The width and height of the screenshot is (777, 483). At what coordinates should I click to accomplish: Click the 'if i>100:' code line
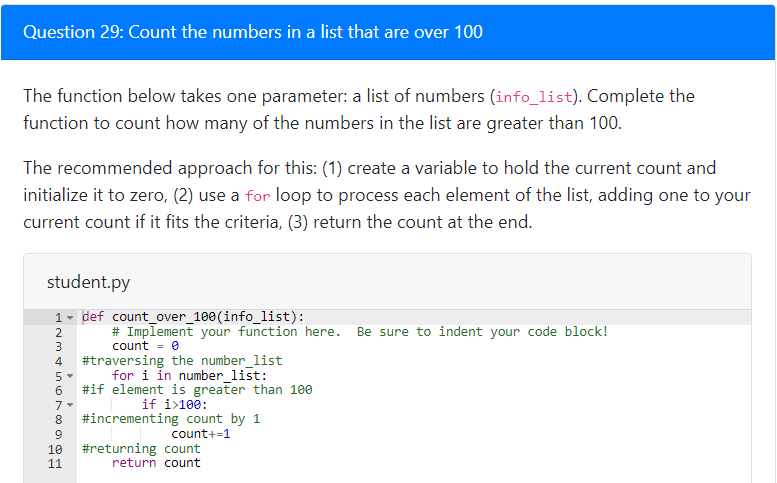click(x=174, y=405)
